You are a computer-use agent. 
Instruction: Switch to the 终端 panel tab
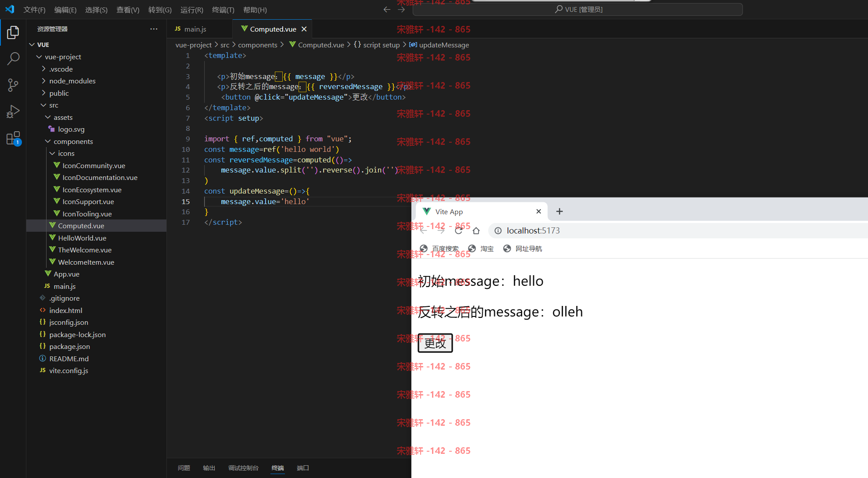pyautogui.click(x=277, y=468)
